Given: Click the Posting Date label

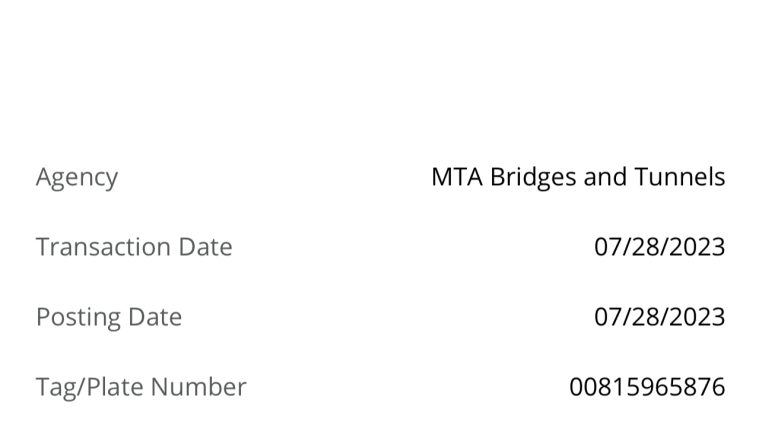Looking at the screenshot, I should (x=109, y=318).
